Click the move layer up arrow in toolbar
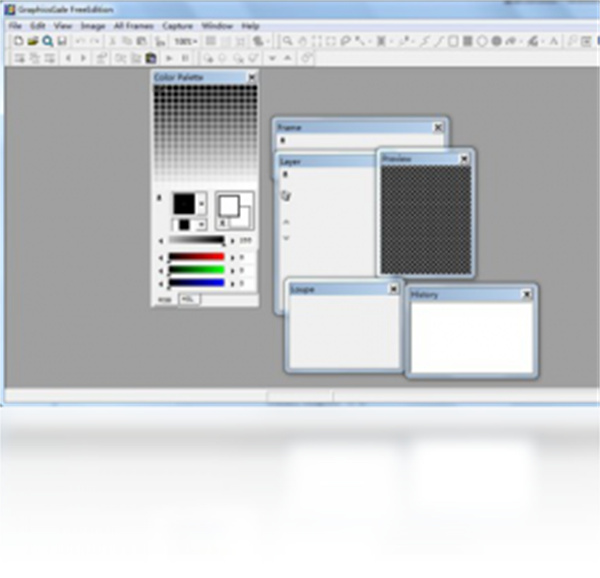This screenshot has width=600, height=578. (x=287, y=58)
